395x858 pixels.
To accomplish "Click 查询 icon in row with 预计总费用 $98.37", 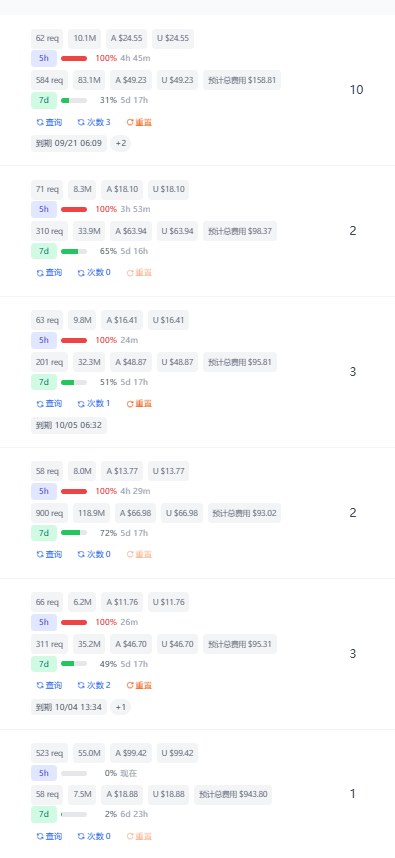I will coord(39,273).
